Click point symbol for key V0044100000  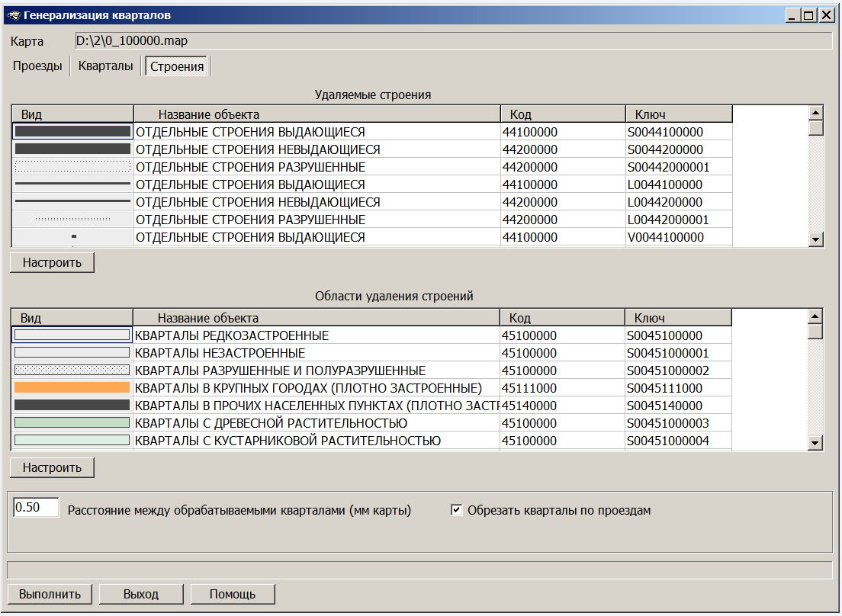[x=73, y=237]
